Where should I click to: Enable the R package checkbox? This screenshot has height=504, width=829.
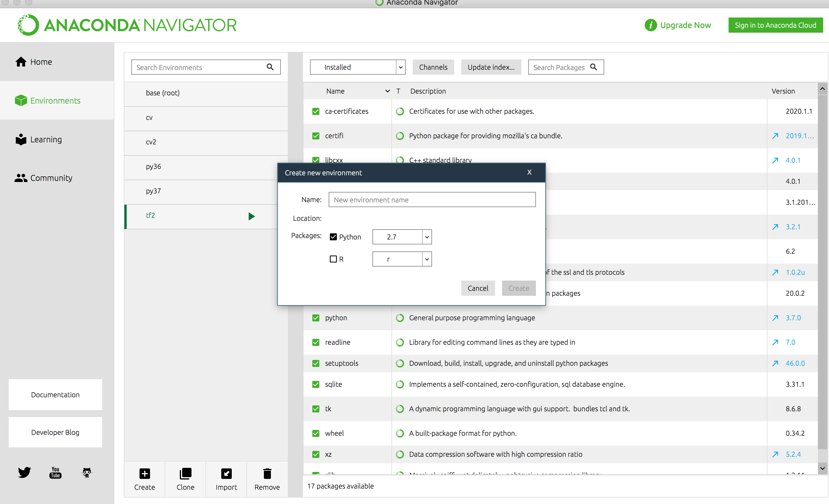click(x=333, y=259)
